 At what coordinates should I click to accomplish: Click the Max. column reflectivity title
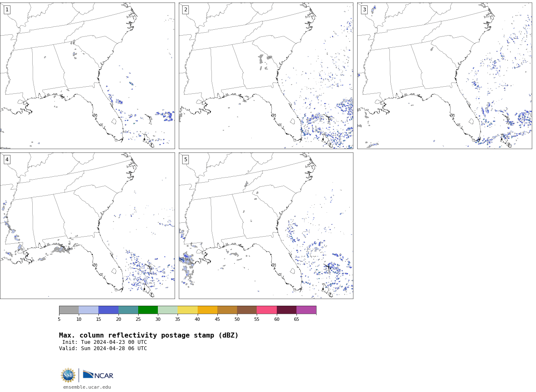coord(149,335)
